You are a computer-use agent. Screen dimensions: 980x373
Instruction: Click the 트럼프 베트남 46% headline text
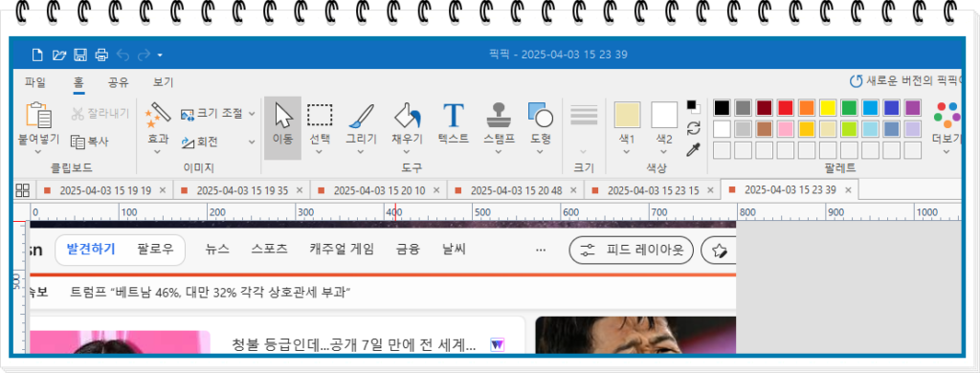(x=210, y=292)
